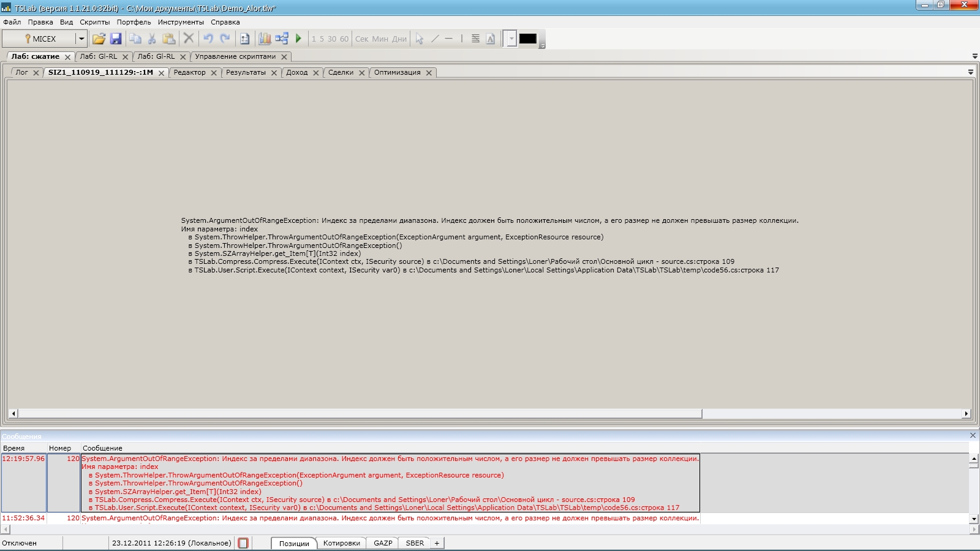Select the vertical line drawing tool
Screen dimensions: 980x551
click(462, 39)
